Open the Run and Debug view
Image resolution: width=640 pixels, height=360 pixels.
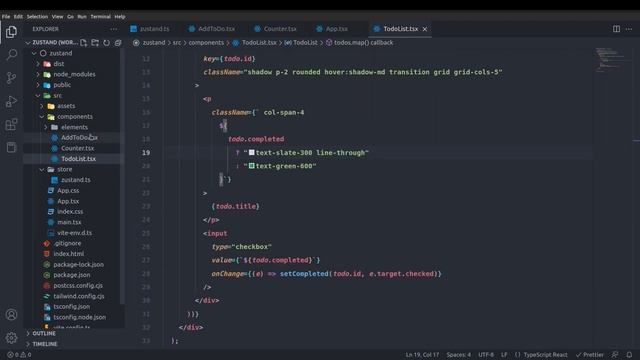click(11, 101)
